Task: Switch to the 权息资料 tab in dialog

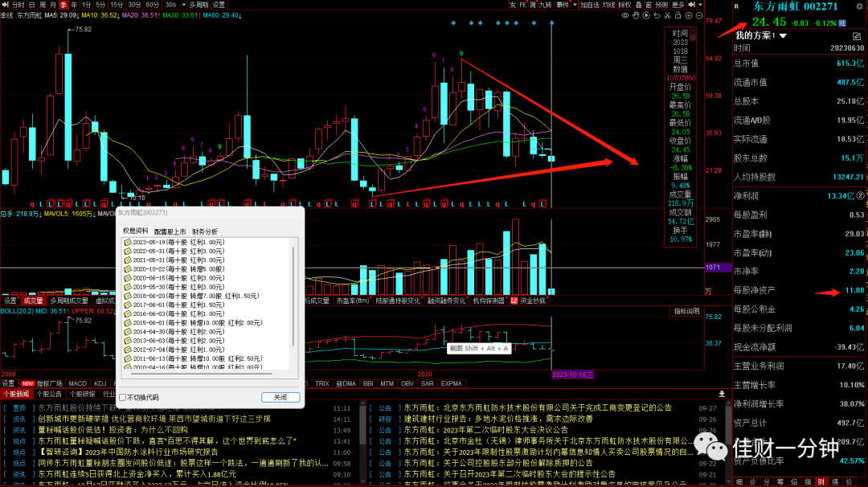Action: click(136, 231)
